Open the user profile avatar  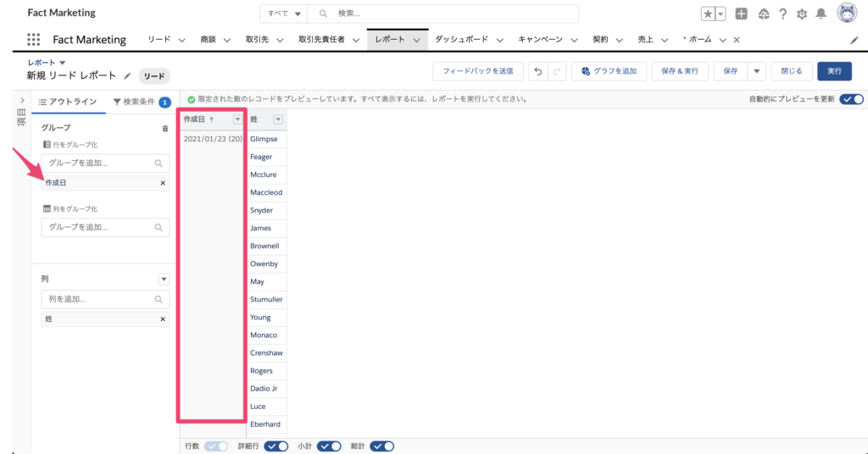[847, 13]
